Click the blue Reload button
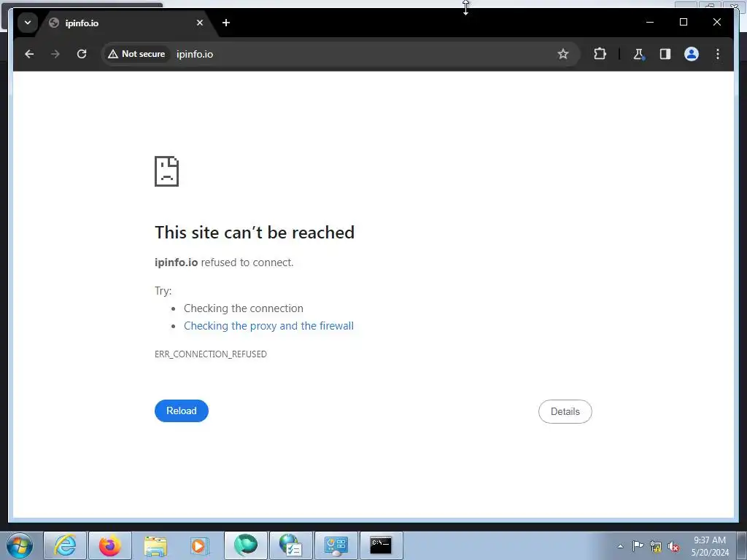This screenshot has height=560, width=747. 182,411
